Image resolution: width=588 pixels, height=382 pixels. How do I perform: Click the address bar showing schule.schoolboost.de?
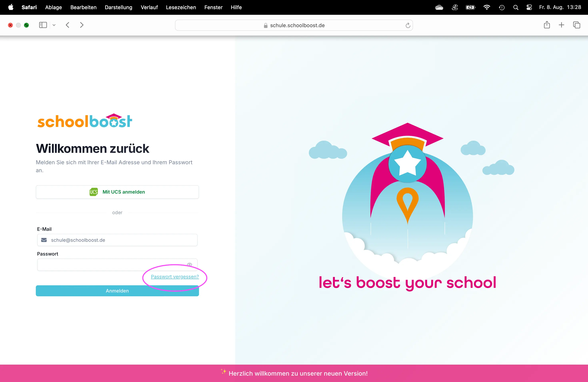(x=294, y=25)
